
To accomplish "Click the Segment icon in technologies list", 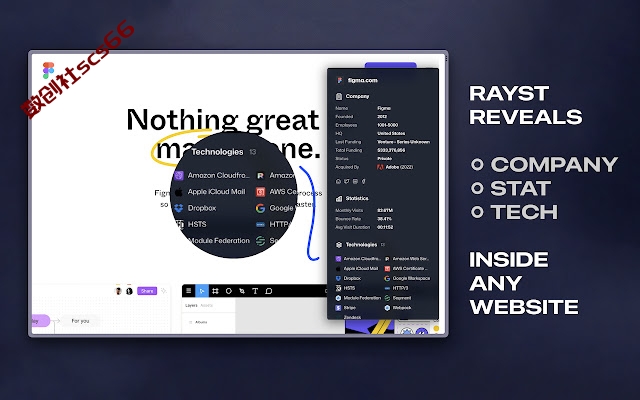I will pyautogui.click(x=387, y=298).
